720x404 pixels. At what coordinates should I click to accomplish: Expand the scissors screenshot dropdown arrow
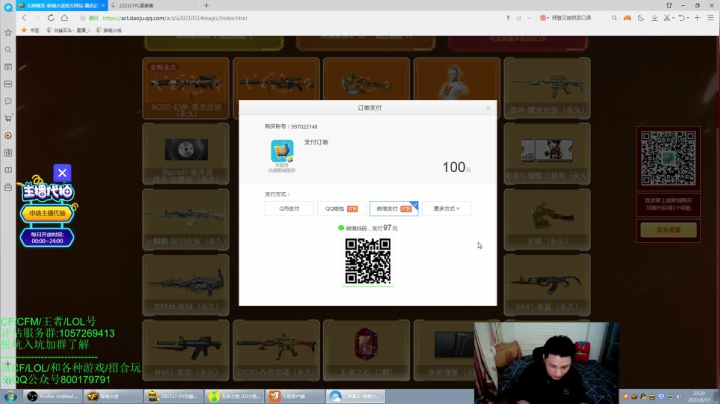(673, 18)
